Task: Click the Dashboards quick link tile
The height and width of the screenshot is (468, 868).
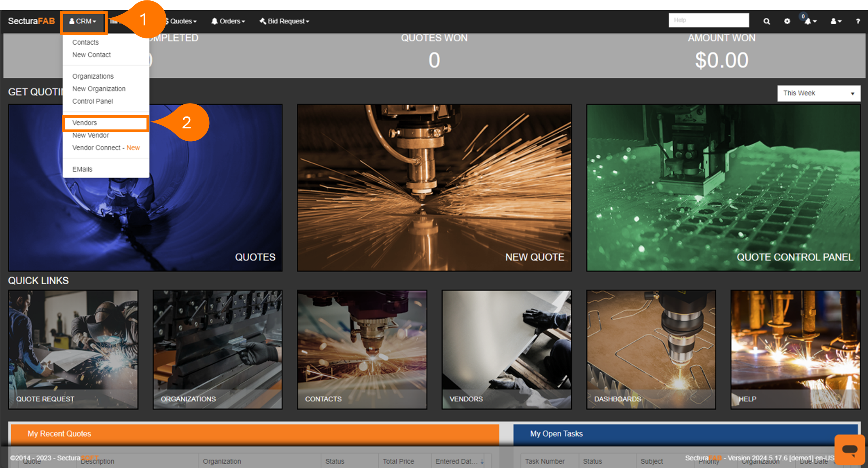Action: [651, 349]
